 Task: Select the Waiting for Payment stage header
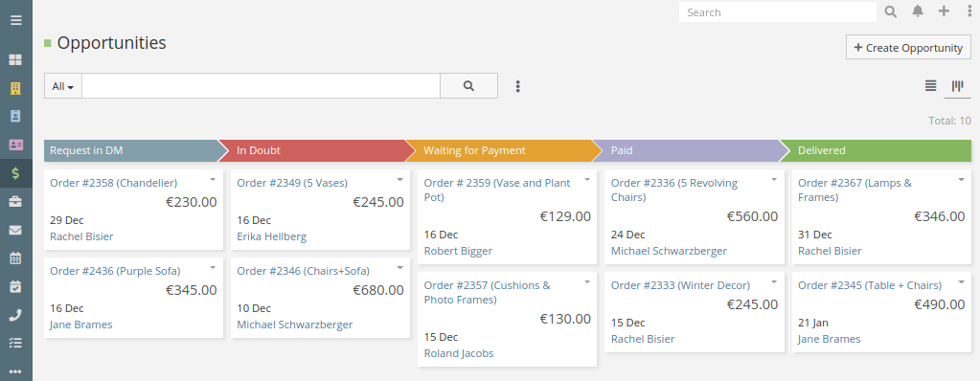click(x=505, y=150)
